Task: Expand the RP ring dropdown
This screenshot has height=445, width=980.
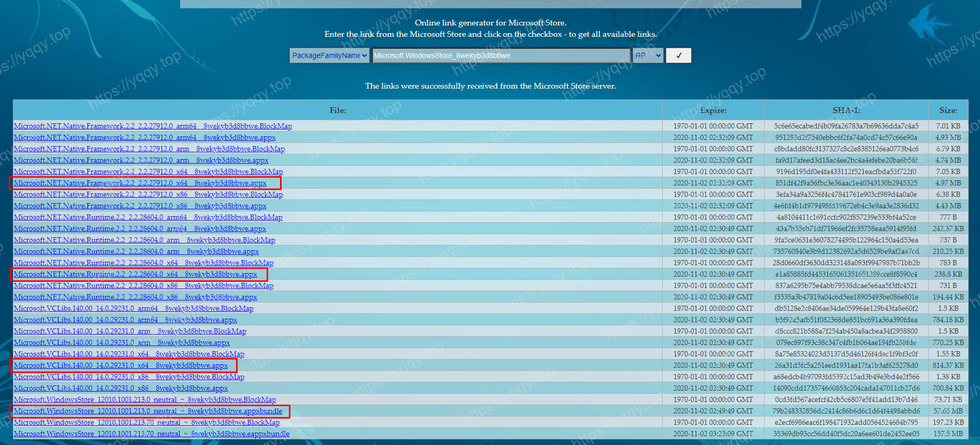Action: pos(648,55)
